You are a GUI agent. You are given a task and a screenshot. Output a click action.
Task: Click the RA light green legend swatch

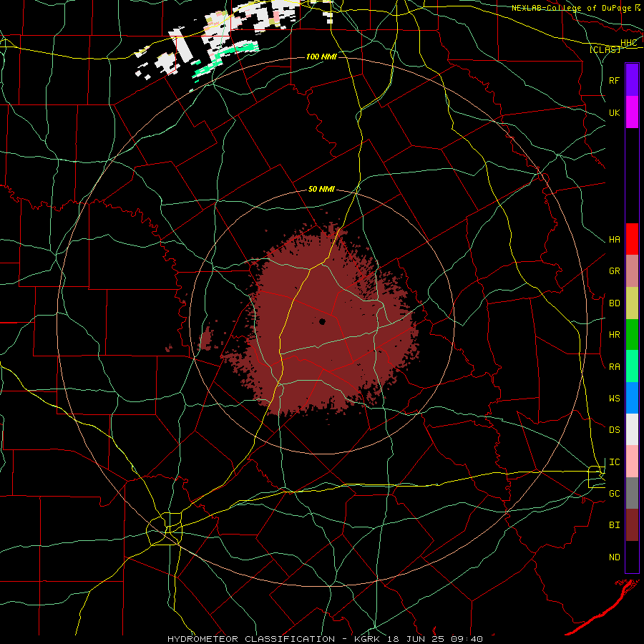[x=632, y=366]
